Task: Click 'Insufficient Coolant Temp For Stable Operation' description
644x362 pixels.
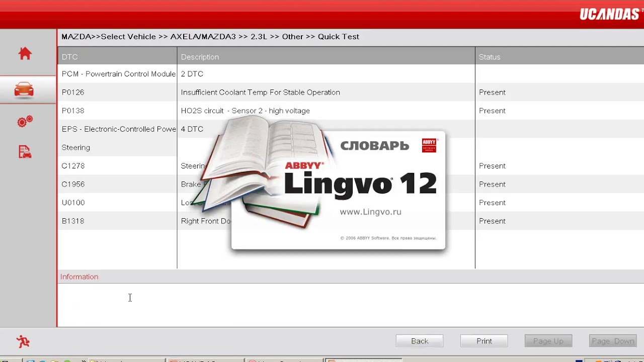Action: tap(260, 93)
